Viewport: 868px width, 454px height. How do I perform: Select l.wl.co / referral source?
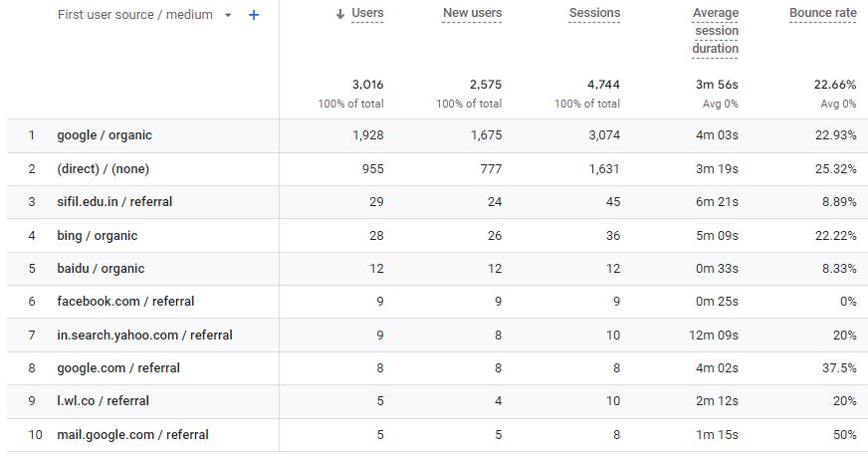tap(103, 401)
